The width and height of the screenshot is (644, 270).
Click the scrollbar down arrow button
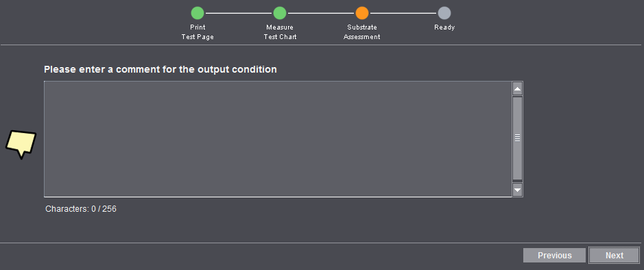point(518,190)
